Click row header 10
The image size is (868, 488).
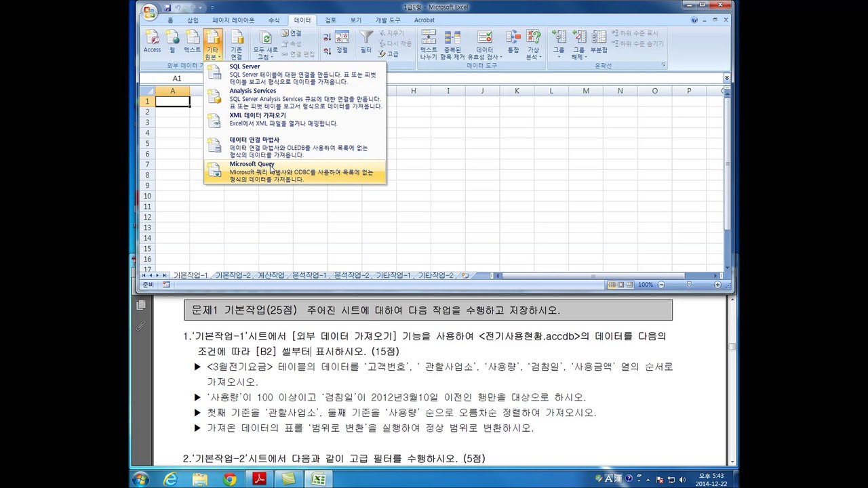click(x=146, y=196)
